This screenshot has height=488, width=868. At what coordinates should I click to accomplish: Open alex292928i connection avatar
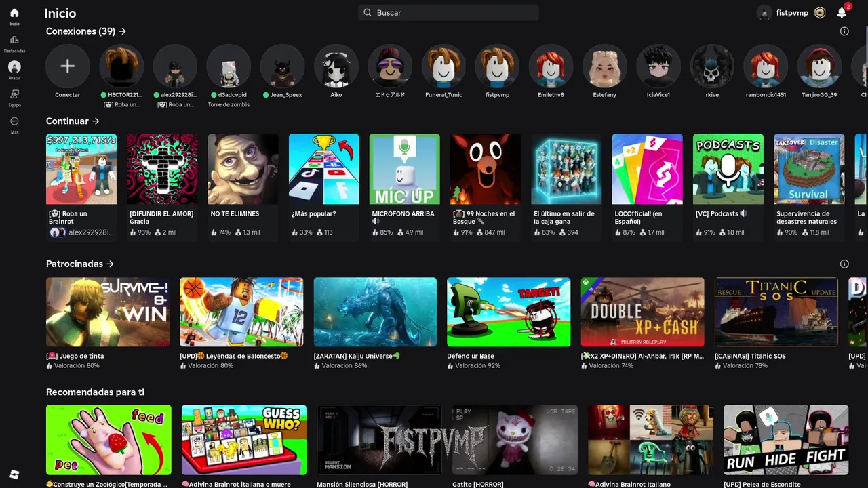pos(175,66)
